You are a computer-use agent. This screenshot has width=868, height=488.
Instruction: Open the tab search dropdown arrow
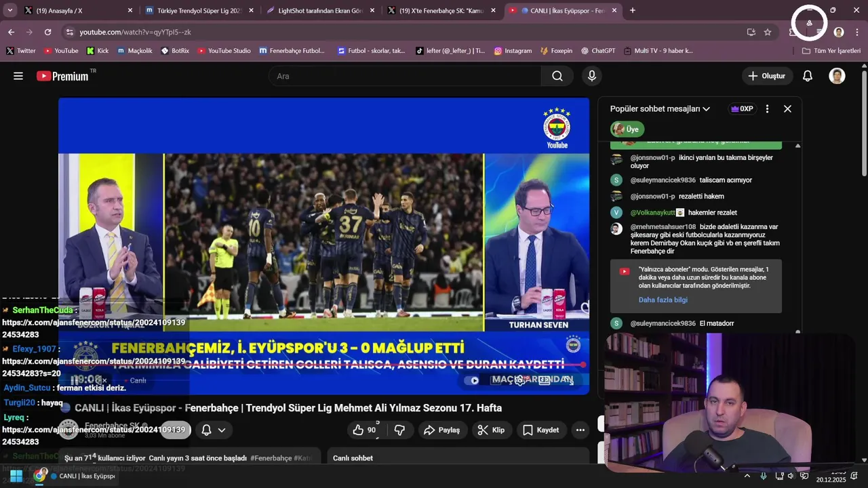(x=9, y=10)
